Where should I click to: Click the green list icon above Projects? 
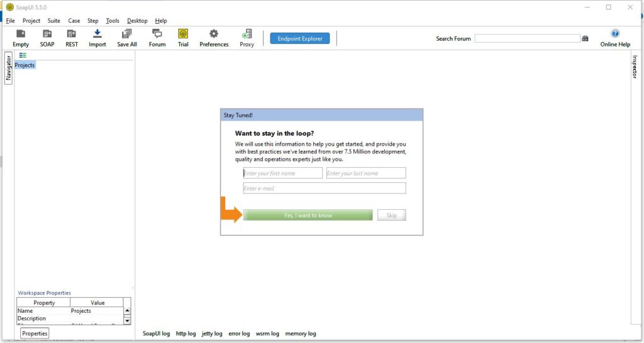pyautogui.click(x=23, y=55)
